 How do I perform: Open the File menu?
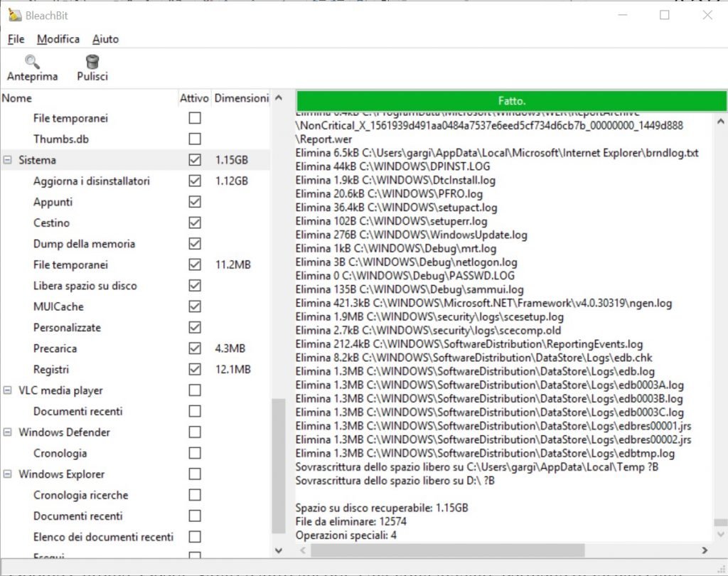16,39
